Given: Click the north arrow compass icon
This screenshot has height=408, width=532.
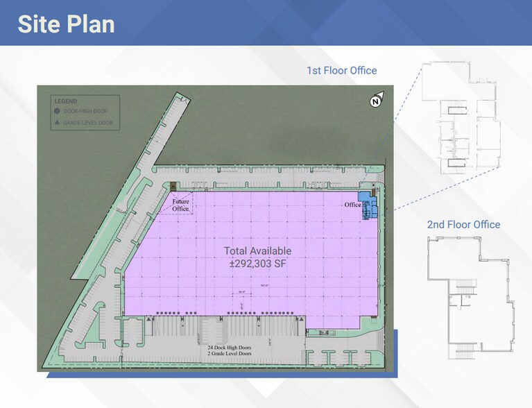Looking at the screenshot, I should tap(375, 101).
